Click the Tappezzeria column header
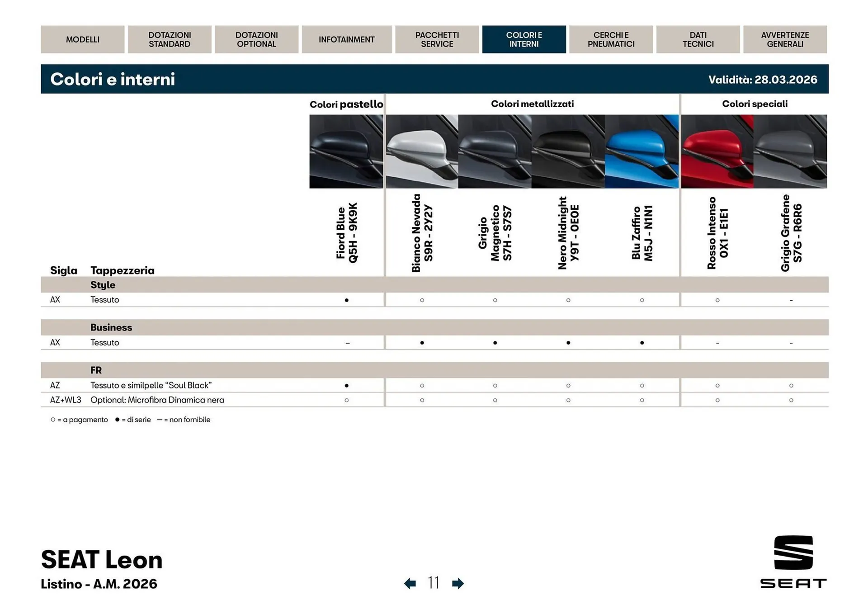868x614 pixels. pyautogui.click(x=123, y=270)
